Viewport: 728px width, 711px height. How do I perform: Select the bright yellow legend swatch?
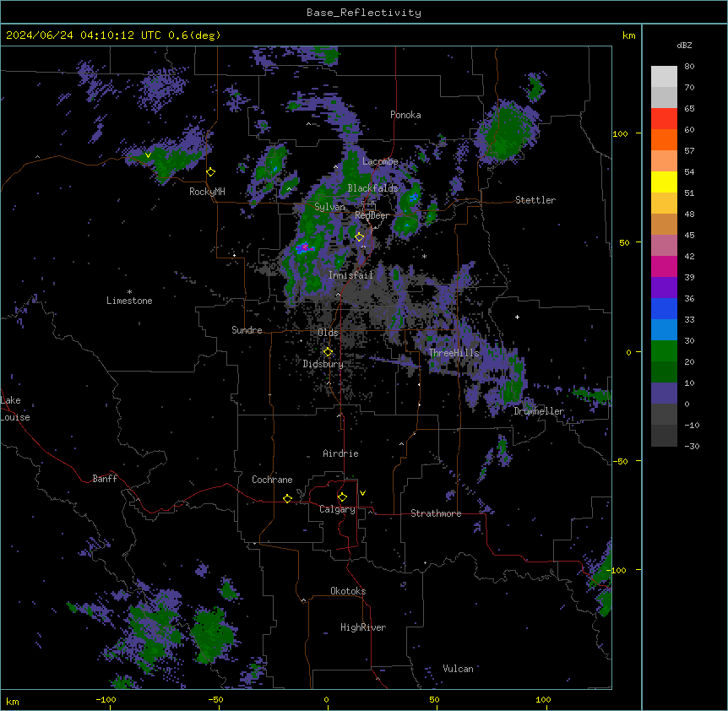coord(664,182)
